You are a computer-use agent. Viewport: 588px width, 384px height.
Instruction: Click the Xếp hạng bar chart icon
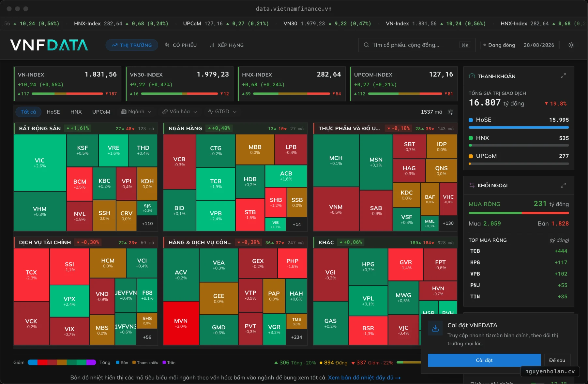pos(212,45)
